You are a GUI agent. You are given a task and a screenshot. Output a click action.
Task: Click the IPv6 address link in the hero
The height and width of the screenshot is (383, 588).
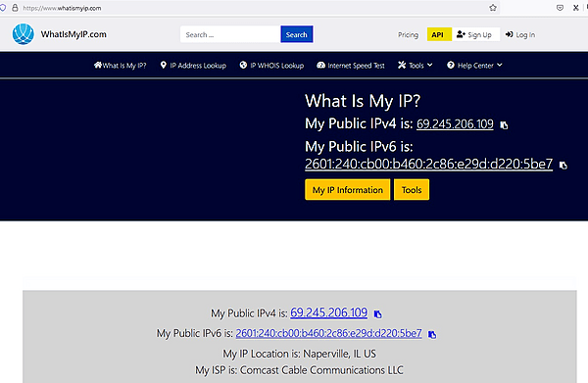(428, 164)
